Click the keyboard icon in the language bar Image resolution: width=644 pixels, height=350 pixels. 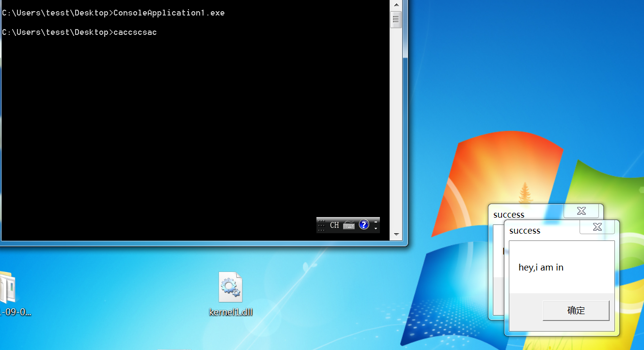point(349,225)
